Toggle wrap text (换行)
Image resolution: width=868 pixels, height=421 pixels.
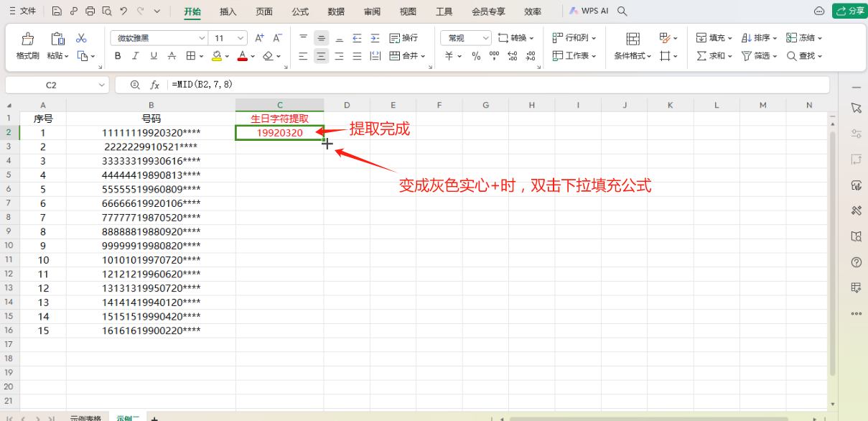click(x=403, y=38)
